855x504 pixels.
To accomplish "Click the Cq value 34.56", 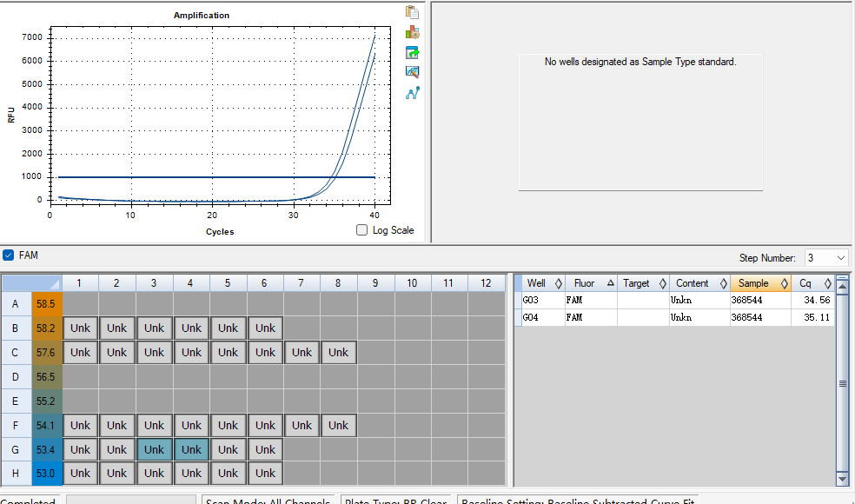I will 817,300.
